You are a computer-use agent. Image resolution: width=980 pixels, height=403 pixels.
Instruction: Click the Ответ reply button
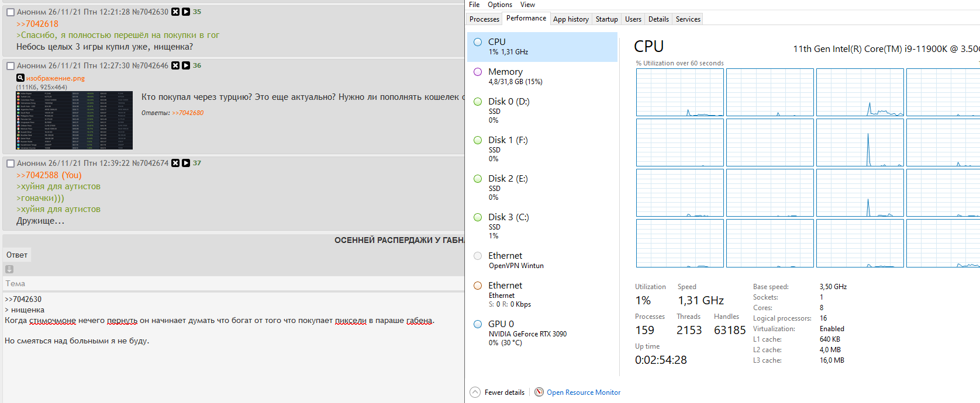(17, 255)
